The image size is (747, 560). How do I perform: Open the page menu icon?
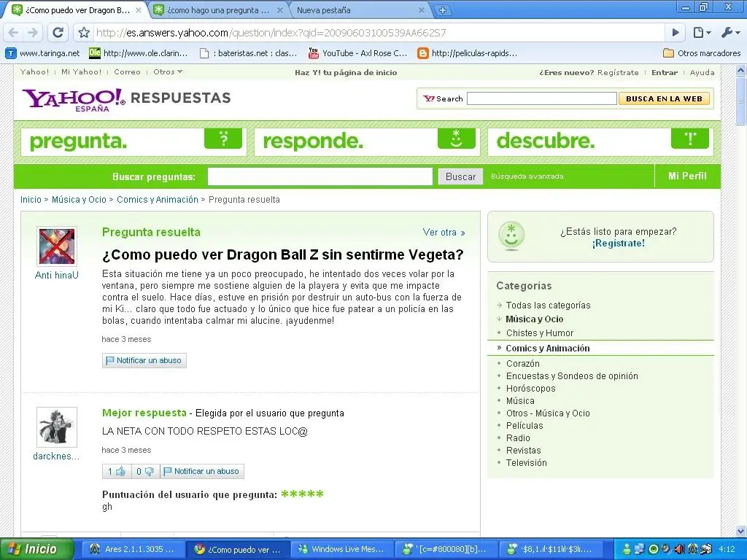coord(702,32)
